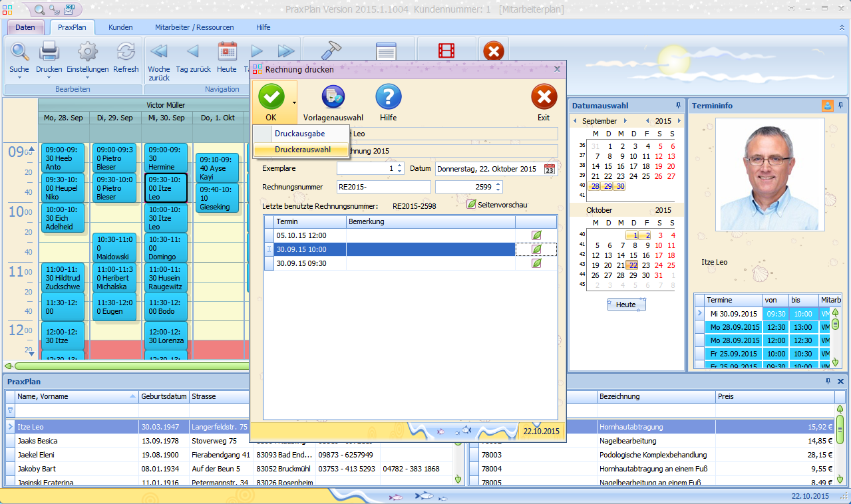Viewport: 851px width, 504px height.
Task: Click the RE2015- Rechnungsnummer field
Action: tap(383, 187)
